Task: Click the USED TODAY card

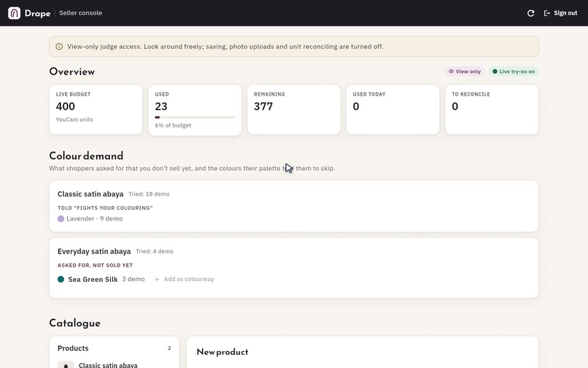Action: click(393, 110)
